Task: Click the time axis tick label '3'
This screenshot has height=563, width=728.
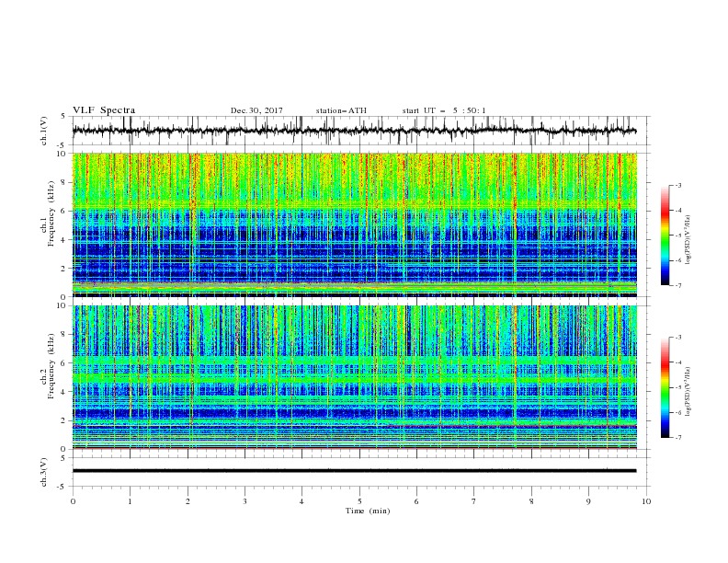Action: tap(245, 501)
